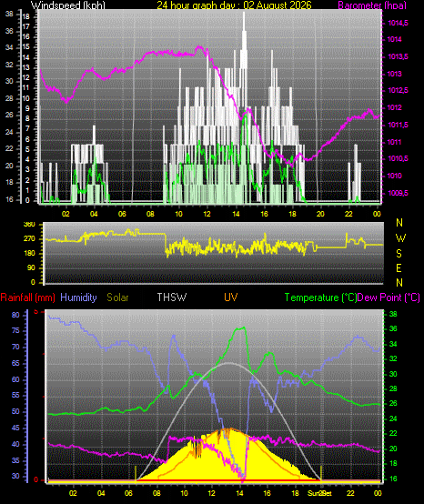Pick the 5 wind speed axis value
Viewport: 424px width, 504px height.
pos(27,149)
